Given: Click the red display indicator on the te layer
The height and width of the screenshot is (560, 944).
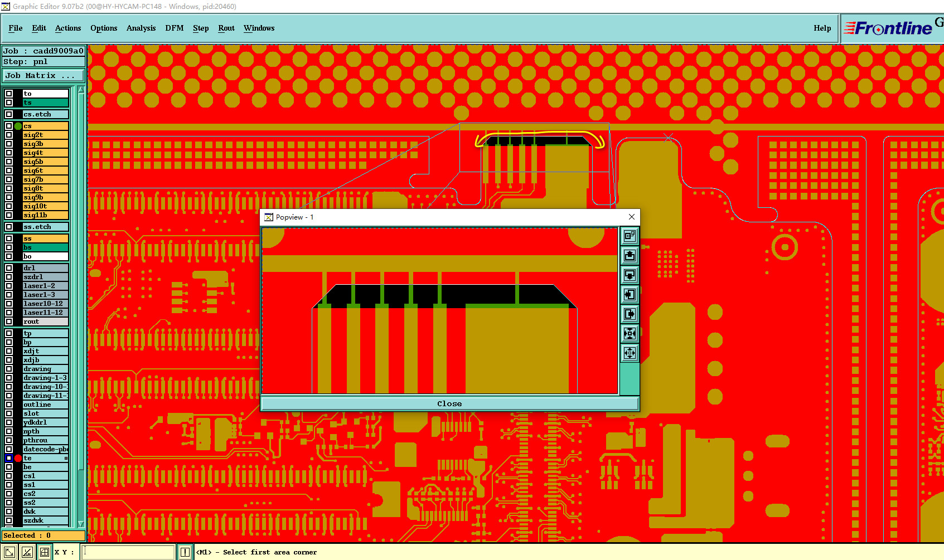Looking at the screenshot, I should point(18,458).
